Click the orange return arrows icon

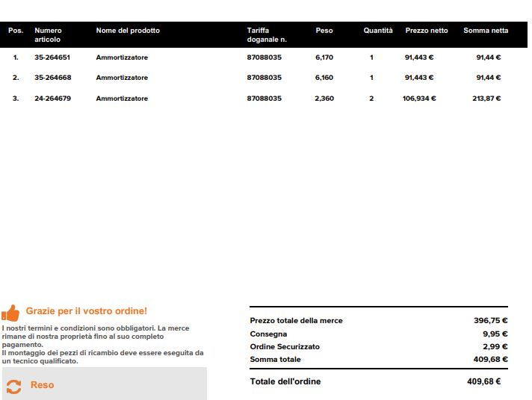[x=14, y=387]
